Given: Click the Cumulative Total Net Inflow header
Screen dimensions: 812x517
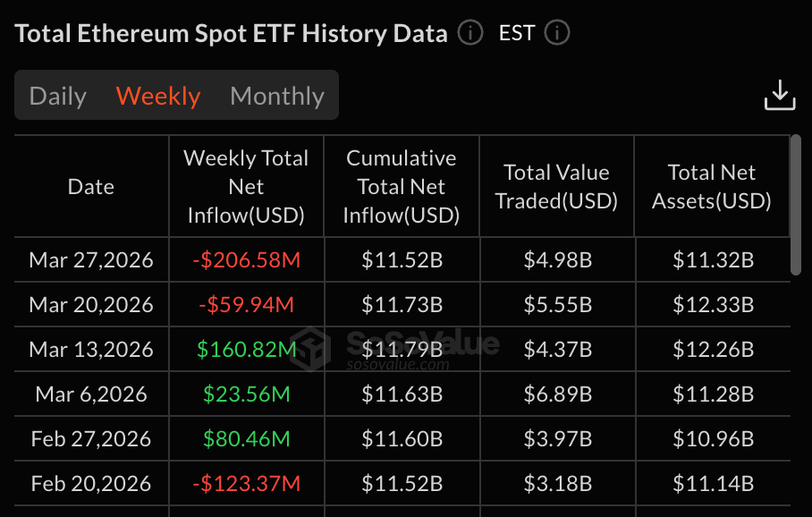Looking at the screenshot, I should (x=402, y=187).
